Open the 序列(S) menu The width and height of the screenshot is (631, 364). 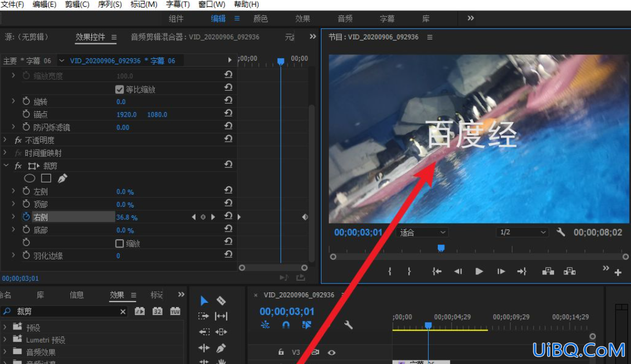point(109,5)
